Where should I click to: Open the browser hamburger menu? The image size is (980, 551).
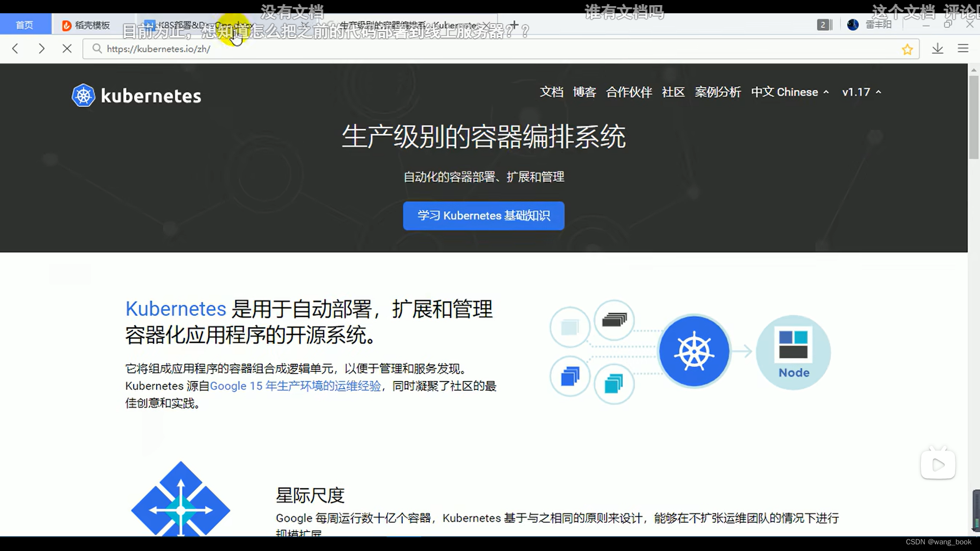963,48
